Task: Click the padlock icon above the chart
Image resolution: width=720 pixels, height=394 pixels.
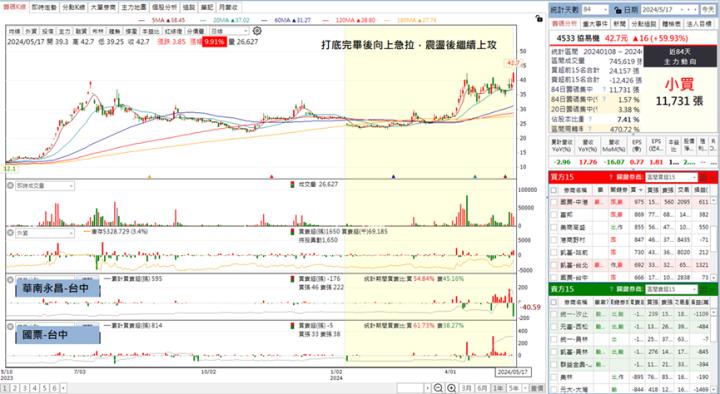Action: 539,18
